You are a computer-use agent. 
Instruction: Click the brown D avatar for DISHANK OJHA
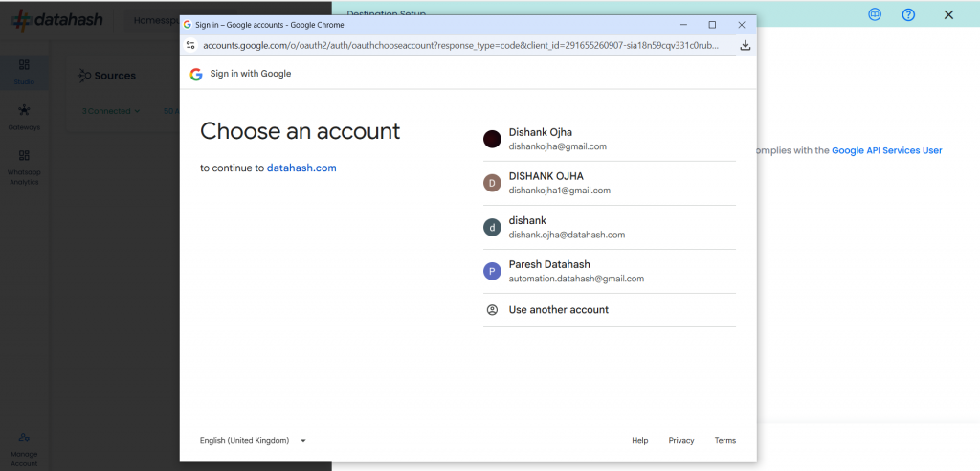[x=493, y=183]
